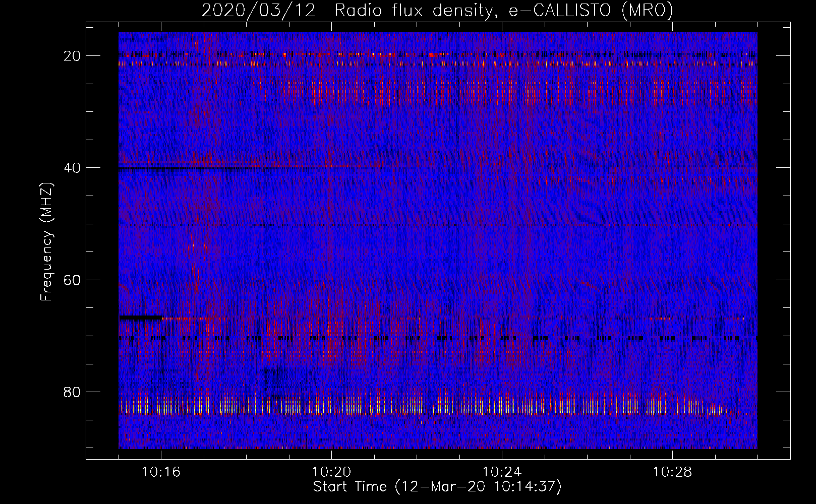This screenshot has height=504, width=816.
Task: Click the bright burst streak near 10:17
Action: [196, 260]
